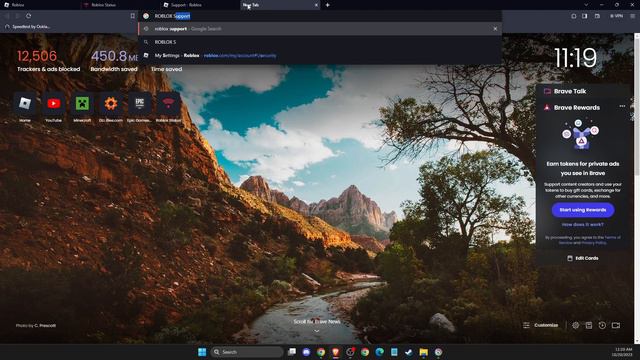This screenshot has height=360, width=640.
Task: Open the Roblox top site tile
Action: click(x=25, y=104)
